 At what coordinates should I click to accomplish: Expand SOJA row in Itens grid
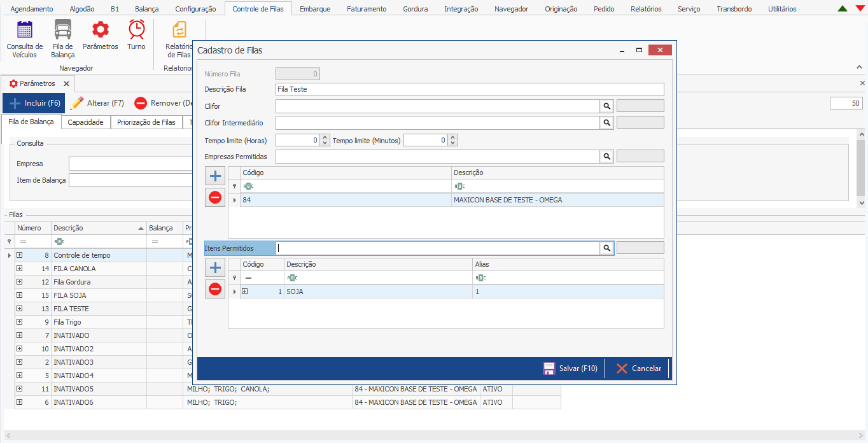(244, 292)
